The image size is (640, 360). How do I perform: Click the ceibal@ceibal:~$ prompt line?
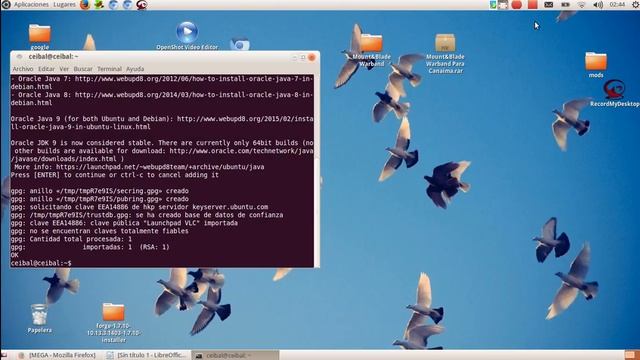41,263
